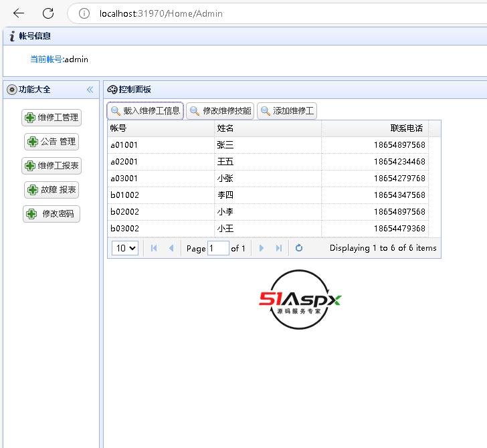Click the browser back arrow

pos(19,13)
